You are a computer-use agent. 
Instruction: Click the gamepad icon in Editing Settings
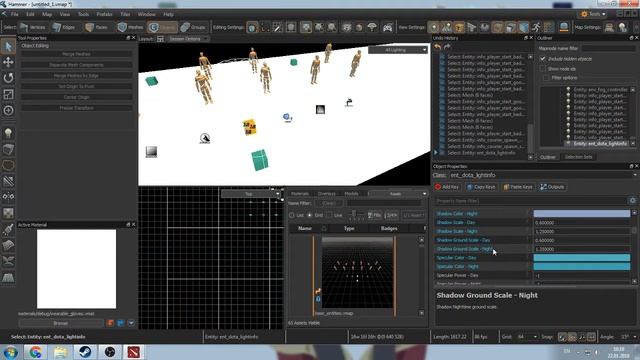(x=387, y=27)
